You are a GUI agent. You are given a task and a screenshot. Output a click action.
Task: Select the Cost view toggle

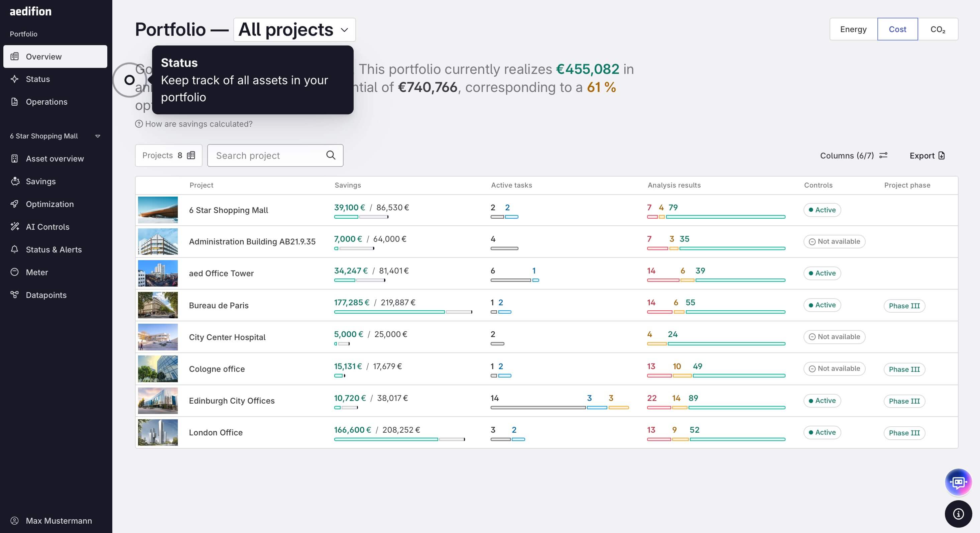pos(897,29)
